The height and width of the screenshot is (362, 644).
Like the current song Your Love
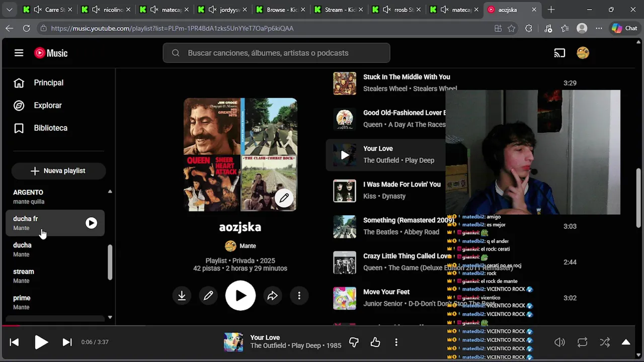click(x=375, y=342)
